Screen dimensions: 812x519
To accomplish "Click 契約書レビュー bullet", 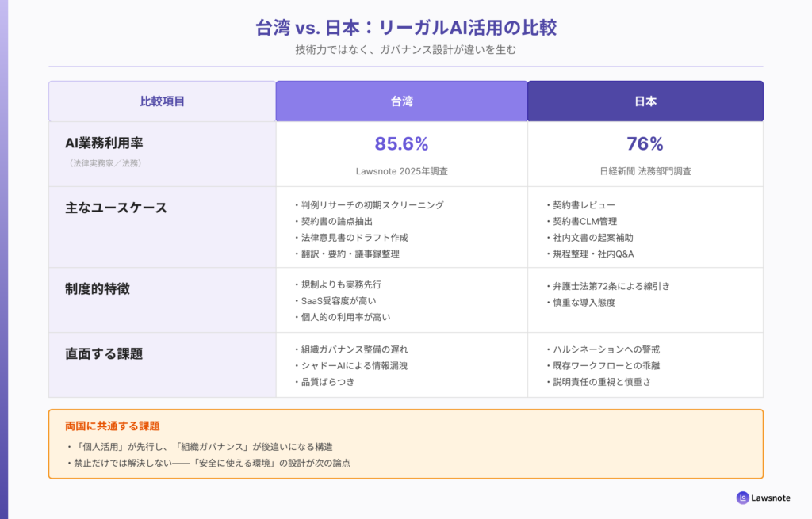I will coord(580,205).
